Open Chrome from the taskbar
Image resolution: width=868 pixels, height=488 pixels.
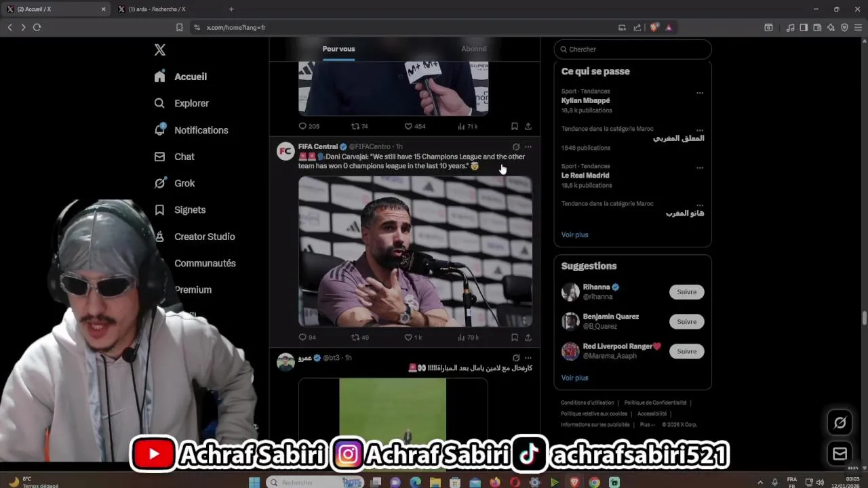click(x=594, y=482)
